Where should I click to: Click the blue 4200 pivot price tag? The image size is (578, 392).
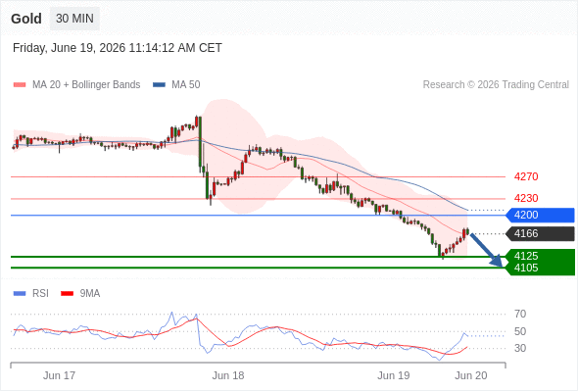click(x=540, y=215)
